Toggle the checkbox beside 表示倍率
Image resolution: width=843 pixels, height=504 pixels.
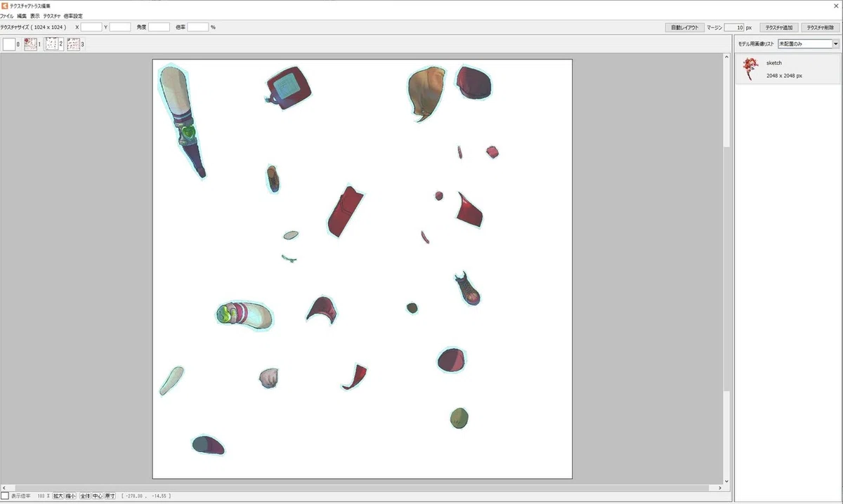[5, 496]
